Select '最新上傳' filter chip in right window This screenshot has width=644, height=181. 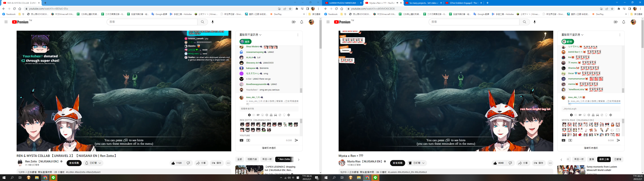tap(604, 159)
